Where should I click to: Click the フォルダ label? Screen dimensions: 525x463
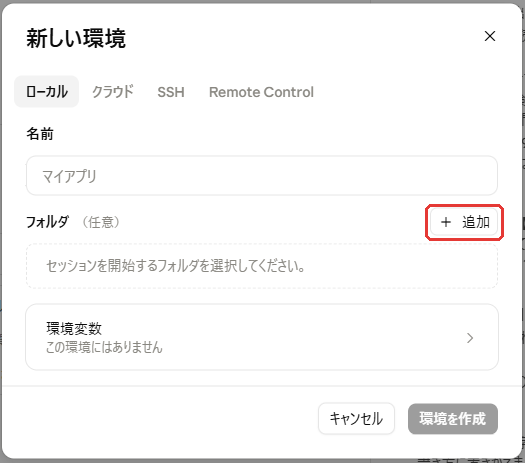(47, 222)
